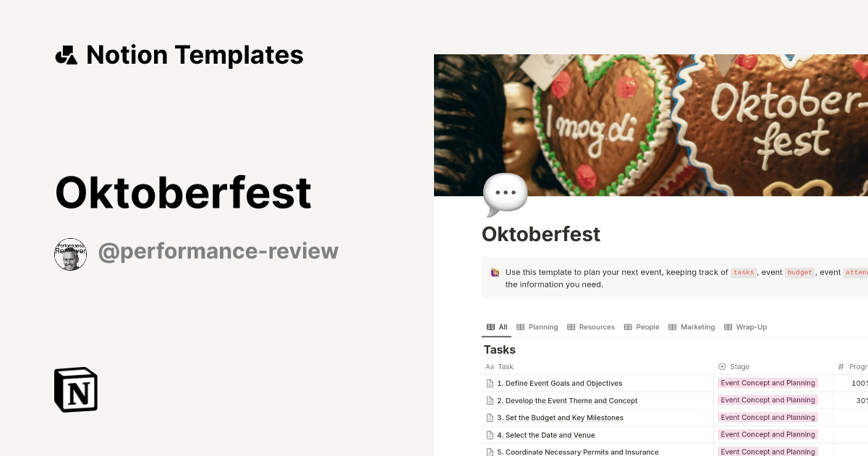
Task: Click the select icon beside the Stage column
Action: coord(721,366)
